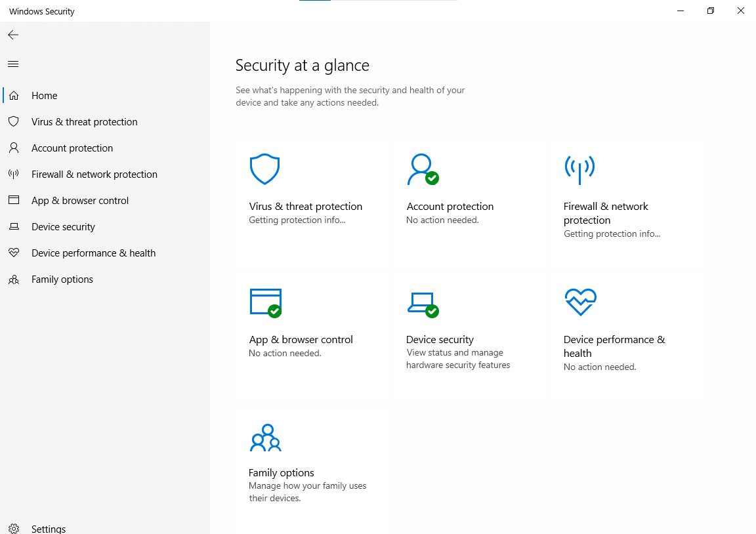Open Firewall & network protection in sidebar
This screenshot has height=534, width=756.
tap(94, 175)
